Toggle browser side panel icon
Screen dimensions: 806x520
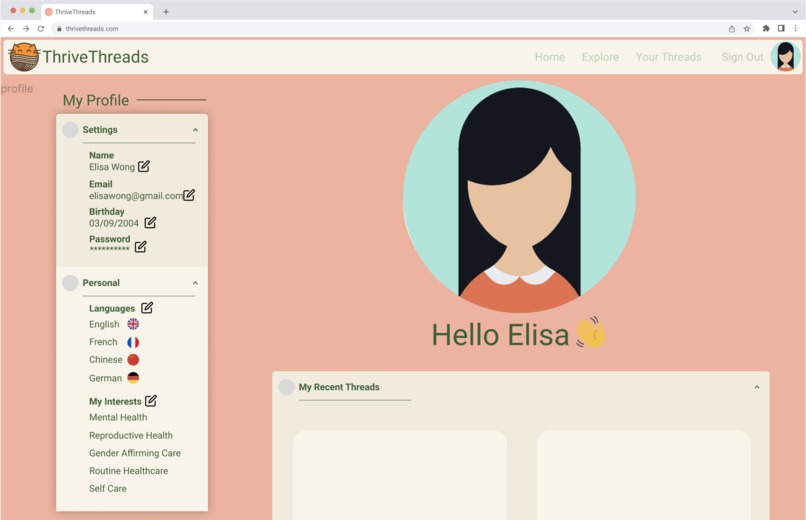[781, 29]
